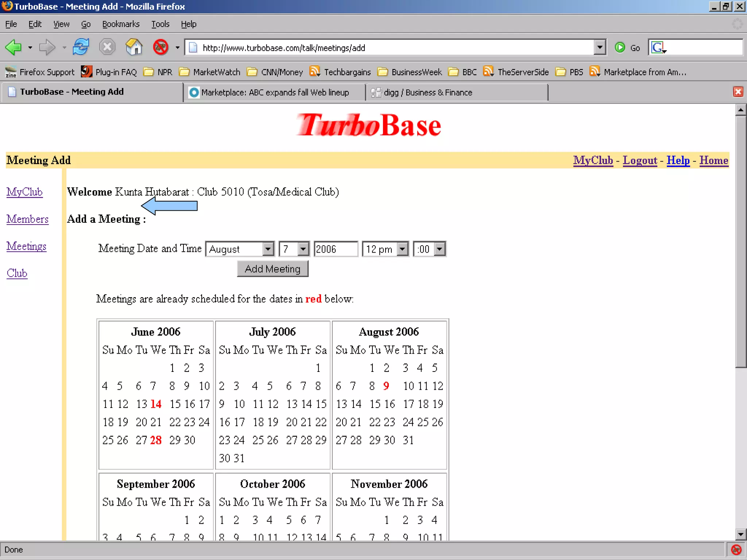Switch to digg Business & Finance tab
Screen dimensions: 747x560
tap(427, 93)
